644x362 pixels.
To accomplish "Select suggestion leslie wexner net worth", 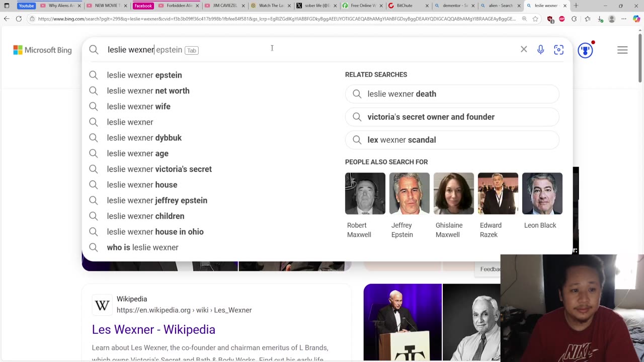I will (148, 90).
